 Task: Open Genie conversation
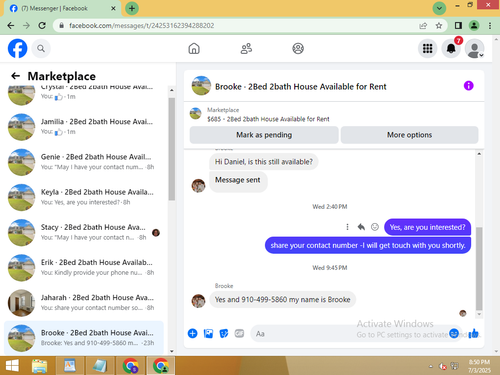[84, 162]
